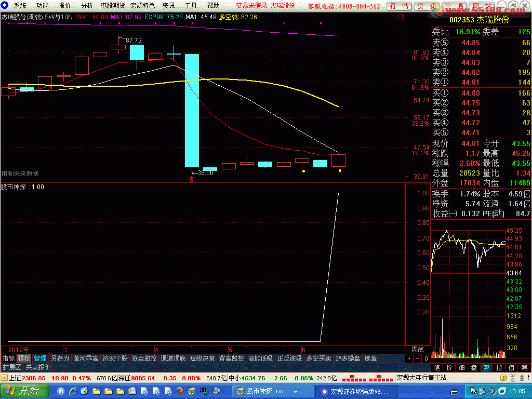Click the blue app logo in title bar
The width and height of the screenshot is (532, 399).
click(x=4, y=5)
